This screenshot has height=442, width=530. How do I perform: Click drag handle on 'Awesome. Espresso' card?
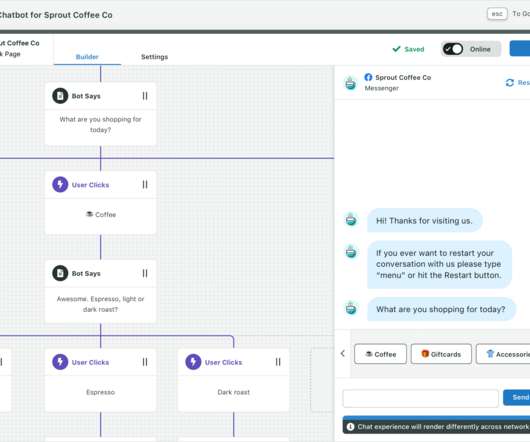[x=145, y=273]
